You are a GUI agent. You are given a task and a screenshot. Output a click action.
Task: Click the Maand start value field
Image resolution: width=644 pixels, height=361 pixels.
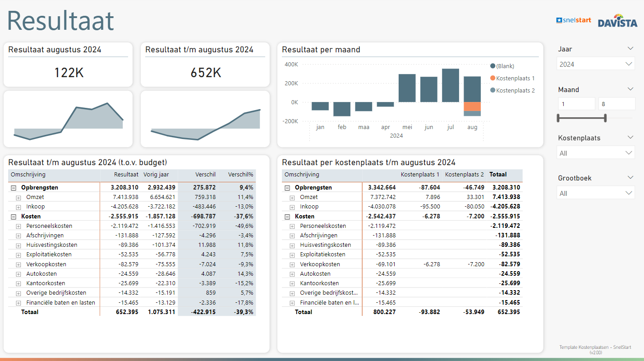point(576,104)
